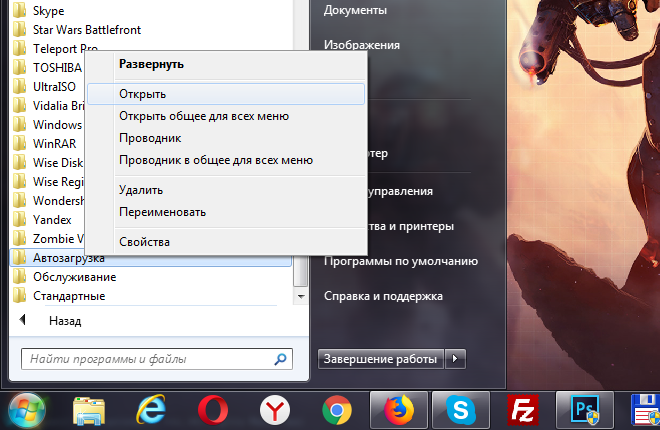Open Internet Explorer from the taskbar
Viewport: 660px width, 430px height.
(152, 410)
